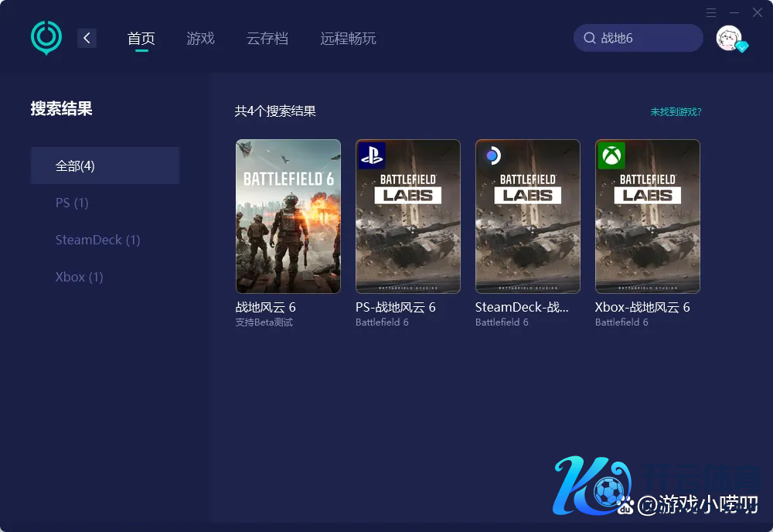
Task: Filter results by SteamDeck (1)
Action: pyautogui.click(x=97, y=240)
